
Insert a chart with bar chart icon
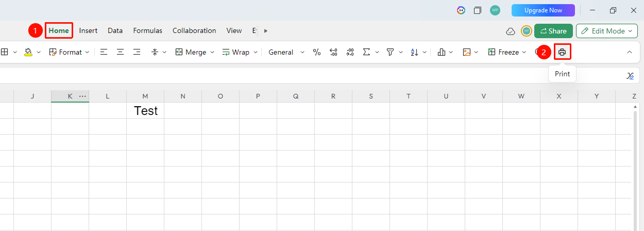point(442,52)
